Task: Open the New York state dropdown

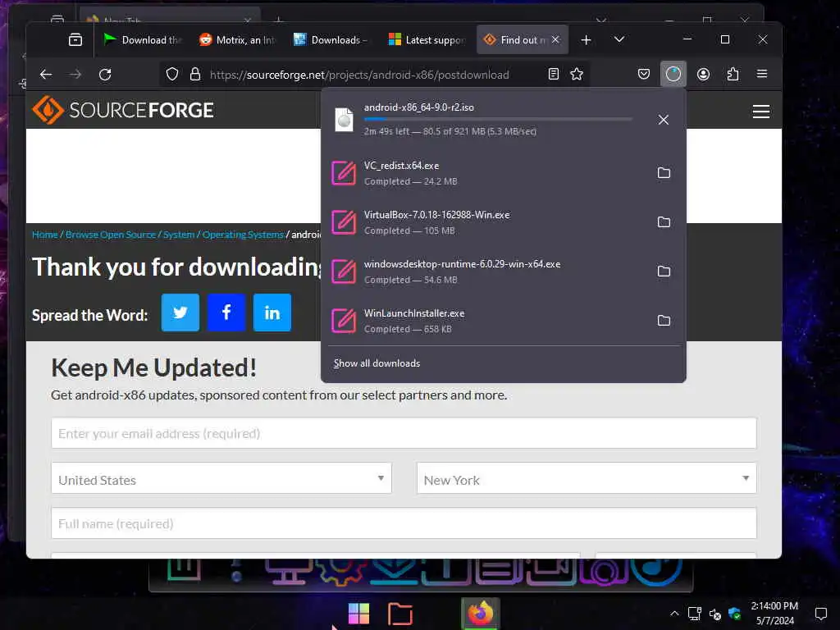Action: (587, 478)
